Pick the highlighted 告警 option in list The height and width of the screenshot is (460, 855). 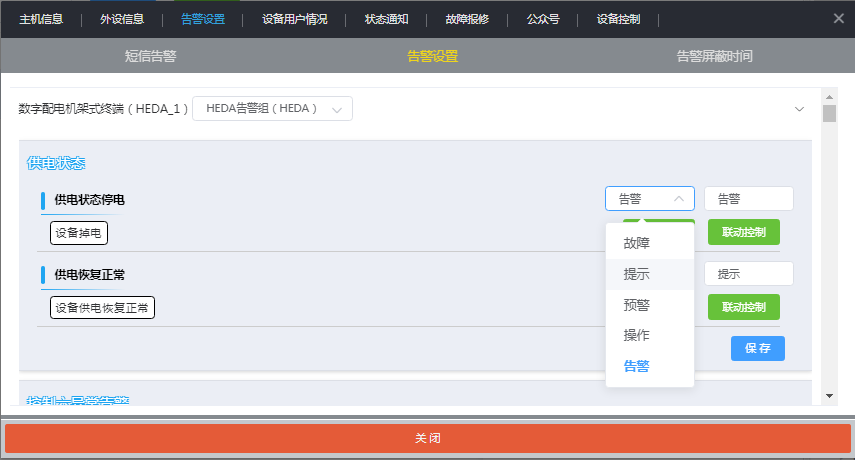(x=637, y=366)
